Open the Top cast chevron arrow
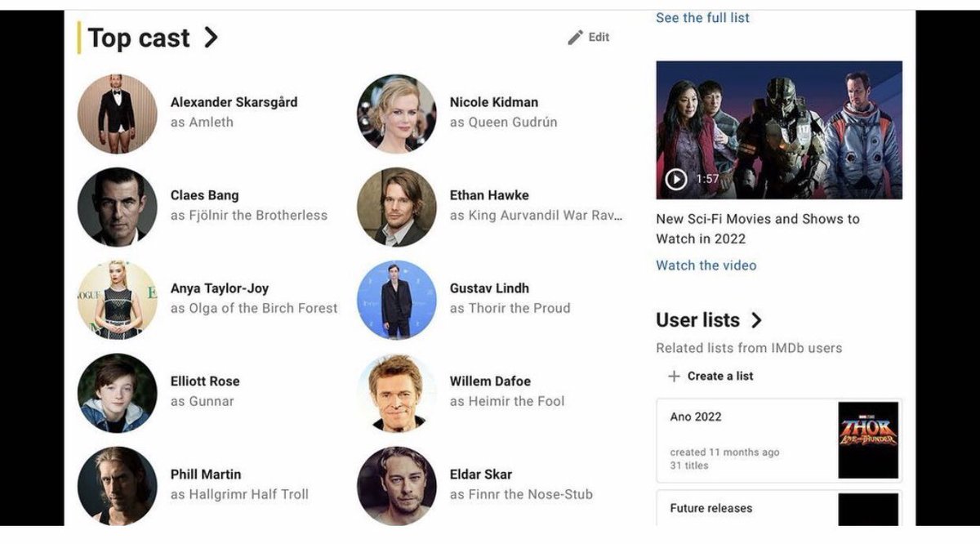Viewport: 980px width, 544px height. [211, 38]
